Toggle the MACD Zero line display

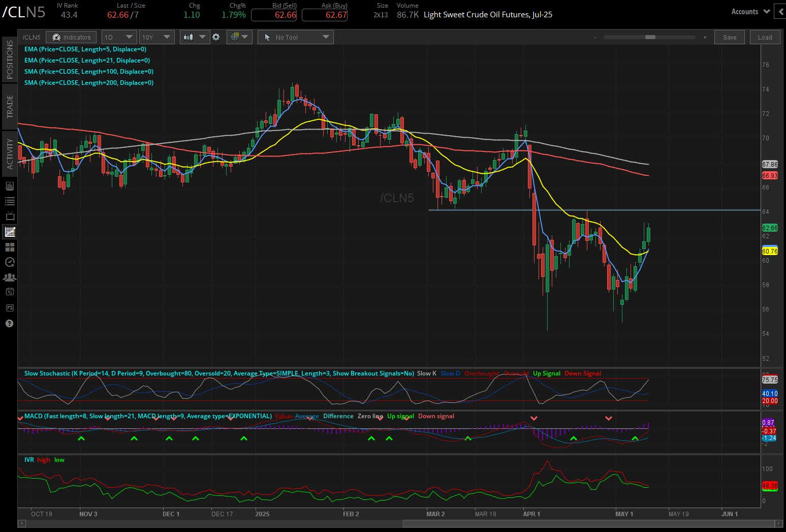370,416
